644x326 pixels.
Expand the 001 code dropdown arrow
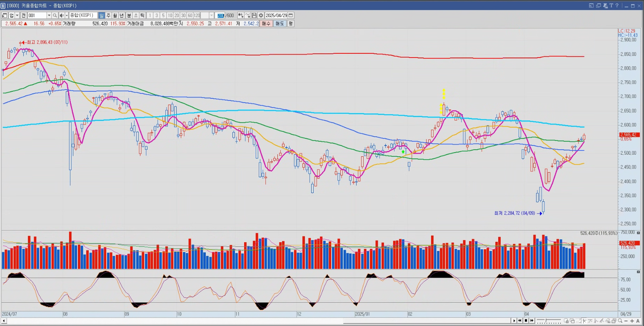click(49, 15)
